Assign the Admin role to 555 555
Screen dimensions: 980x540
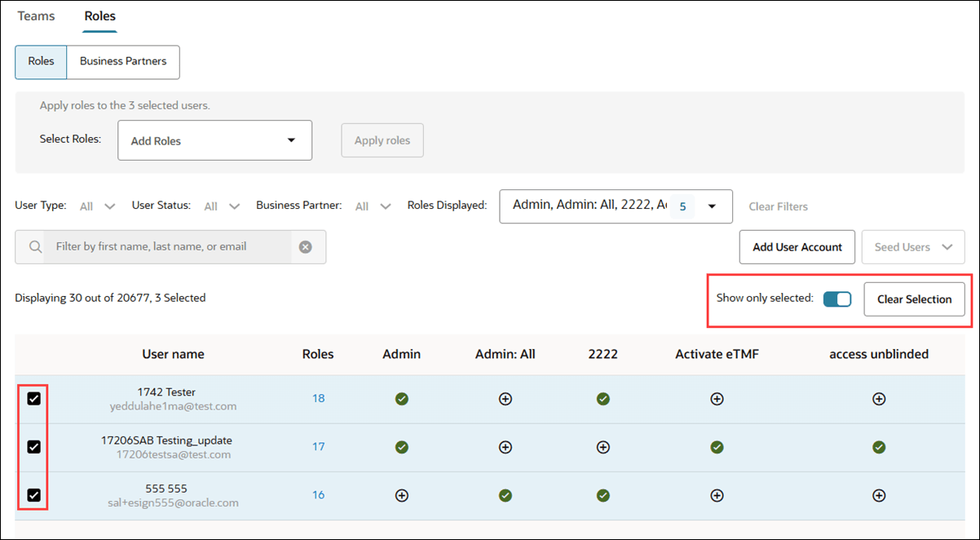coord(402,495)
